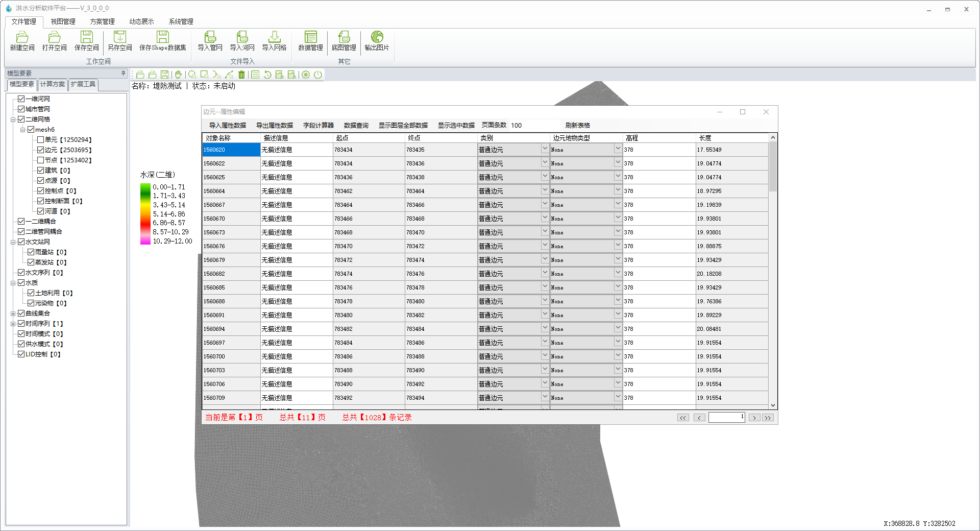Click the 页面条数 input field
This screenshot has height=531, width=980.
click(x=534, y=125)
